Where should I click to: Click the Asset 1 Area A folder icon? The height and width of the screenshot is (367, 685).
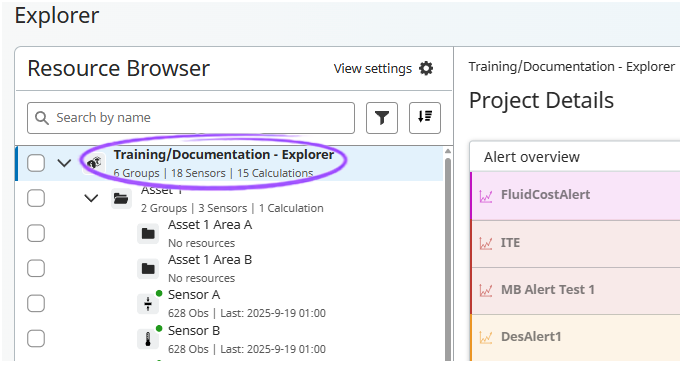[x=148, y=234]
